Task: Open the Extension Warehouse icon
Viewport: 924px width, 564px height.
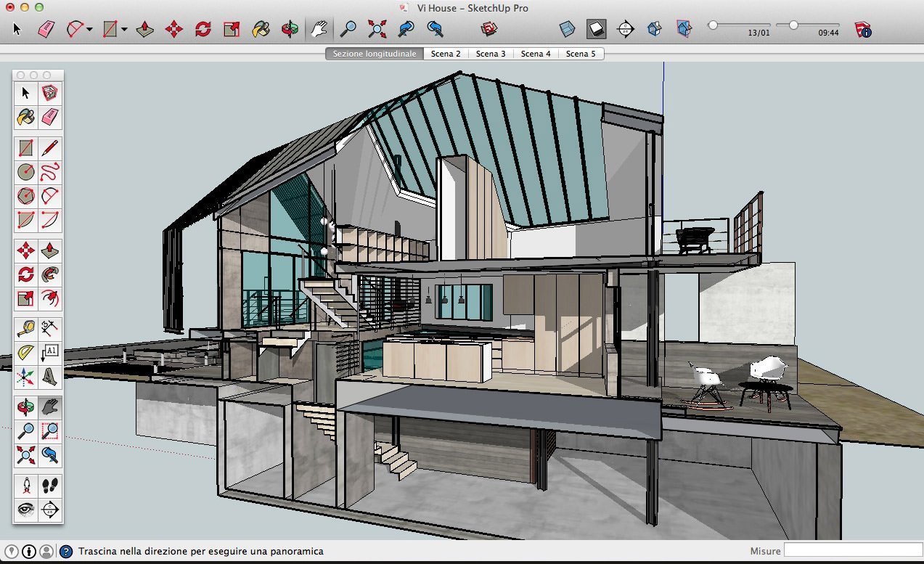Action: click(490, 29)
